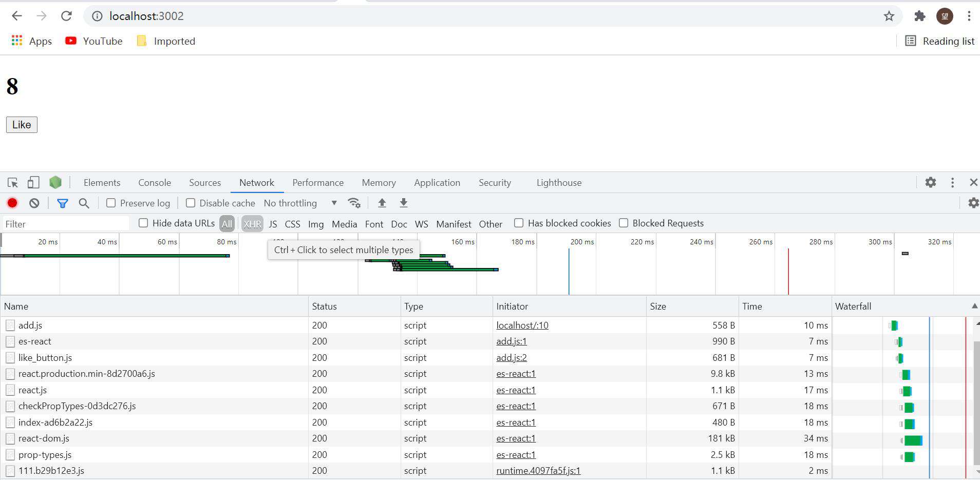Click the Filter text field
The height and width of the screenshot is (480, 980).
[x=66, y=224]
